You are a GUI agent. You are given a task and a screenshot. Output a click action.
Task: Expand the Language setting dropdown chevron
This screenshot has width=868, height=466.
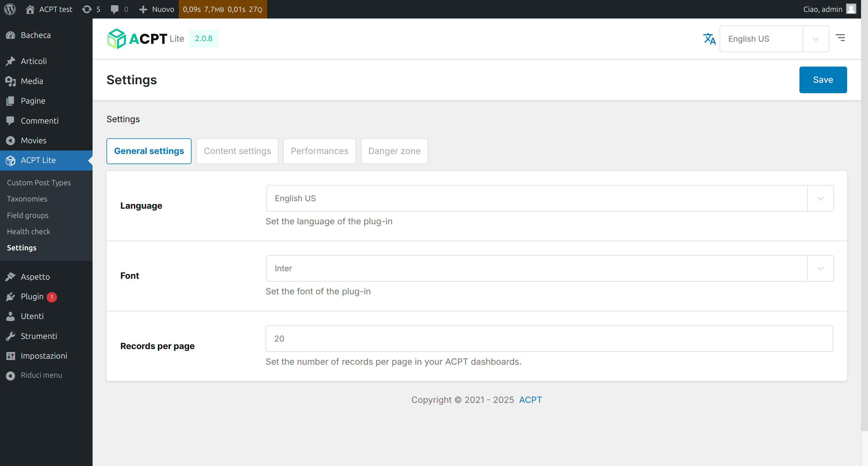pos(821,198)
